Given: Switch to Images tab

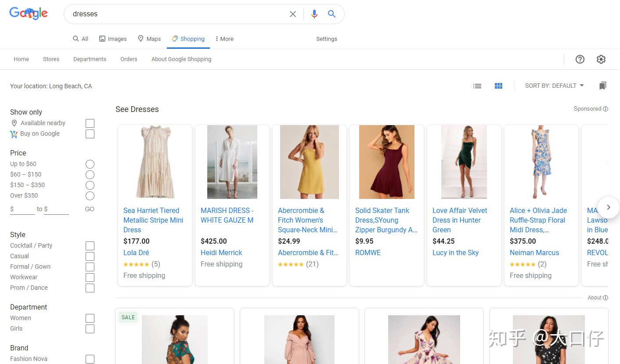Looking at the screenshot, I should 113,39.
